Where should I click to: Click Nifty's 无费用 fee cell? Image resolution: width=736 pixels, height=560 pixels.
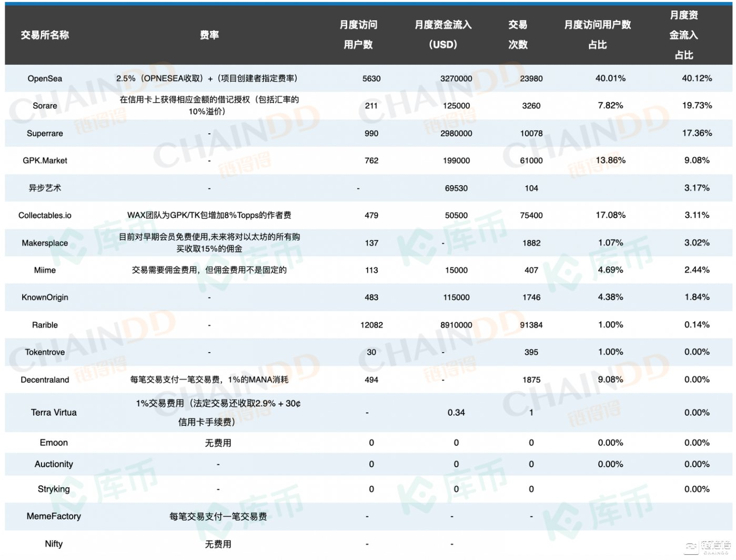tap(218, 544)
